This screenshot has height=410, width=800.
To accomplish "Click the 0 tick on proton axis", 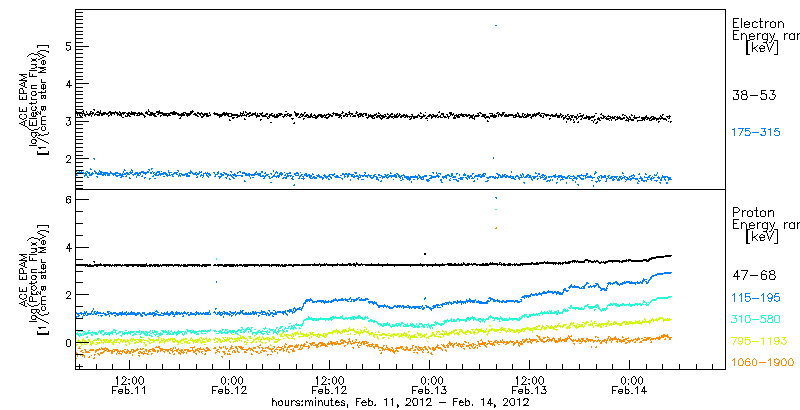I will (66, 342).
